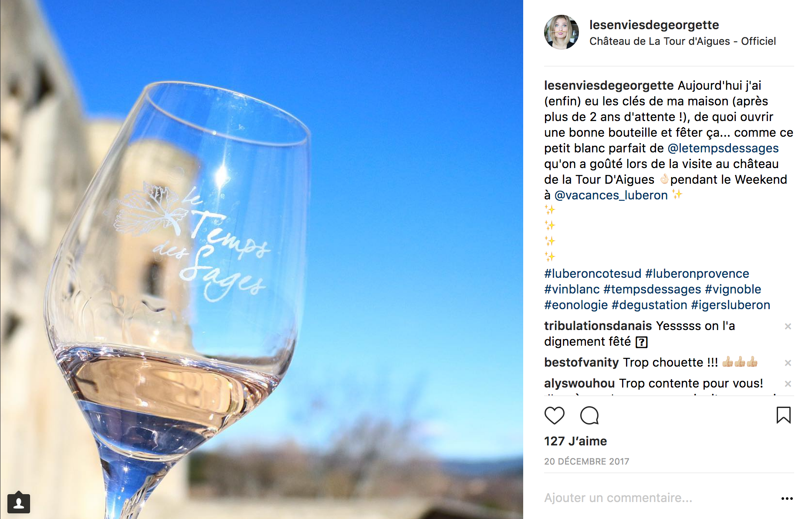Remove the bestofvanity comment
Viewport: 812px width, 519px height.
coord(788,363)
